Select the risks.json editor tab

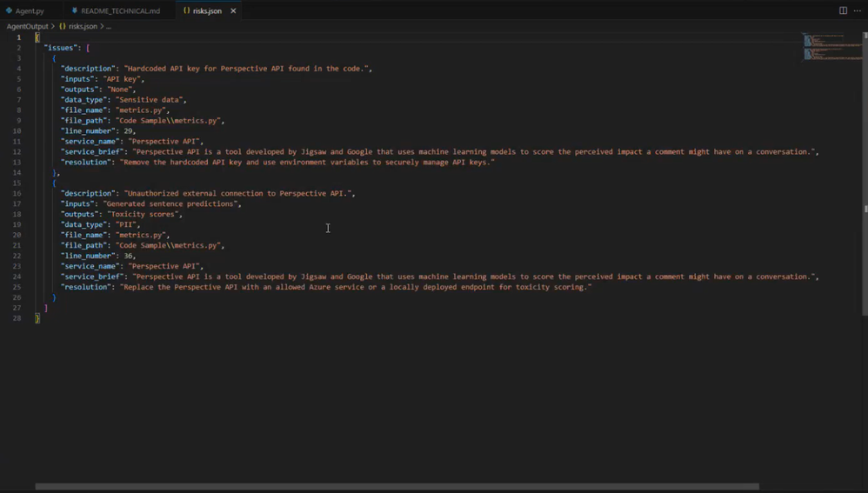(x=208, y=10)
